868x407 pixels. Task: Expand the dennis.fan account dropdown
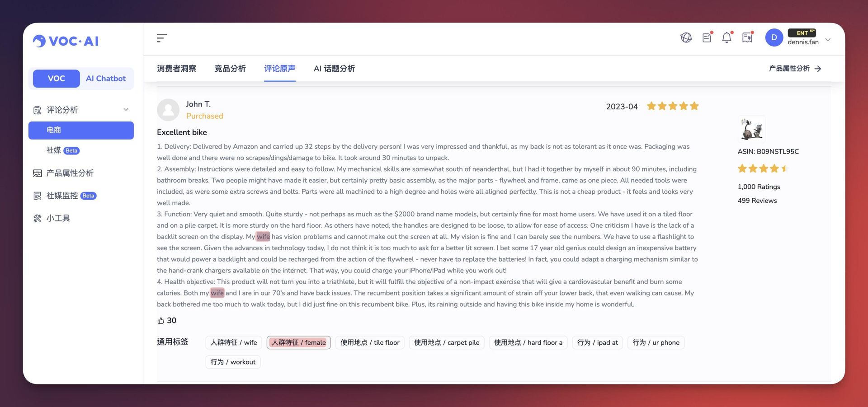(828, 40)
